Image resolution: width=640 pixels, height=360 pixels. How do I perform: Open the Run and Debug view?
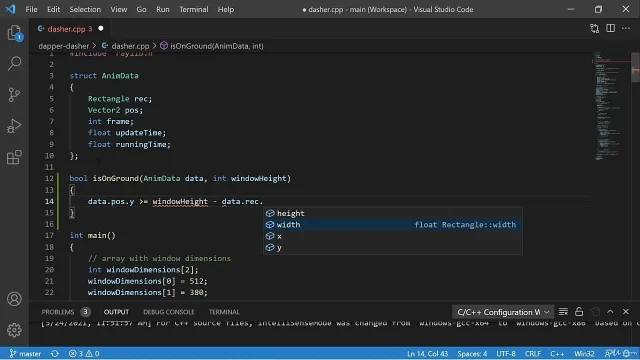pos(14,126)
